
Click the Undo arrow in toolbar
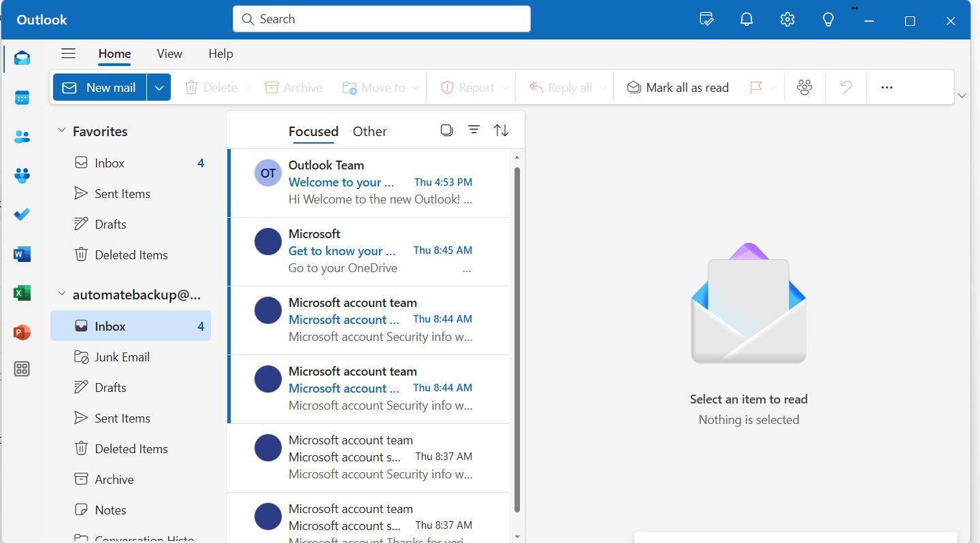click(x=846, y=87)
